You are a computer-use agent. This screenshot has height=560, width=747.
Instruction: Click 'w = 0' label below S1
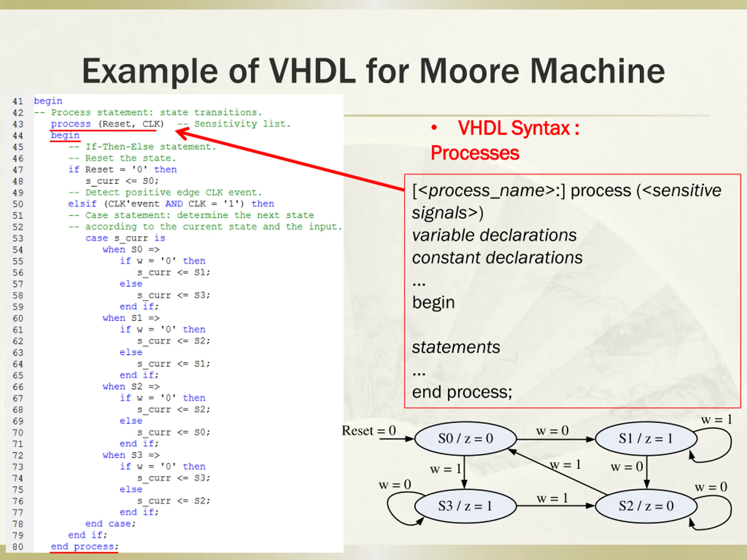coord(627,467)
